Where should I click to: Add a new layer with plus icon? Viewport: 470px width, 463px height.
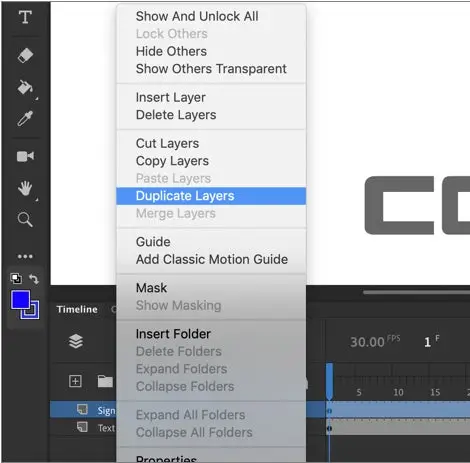pos(75,381)
